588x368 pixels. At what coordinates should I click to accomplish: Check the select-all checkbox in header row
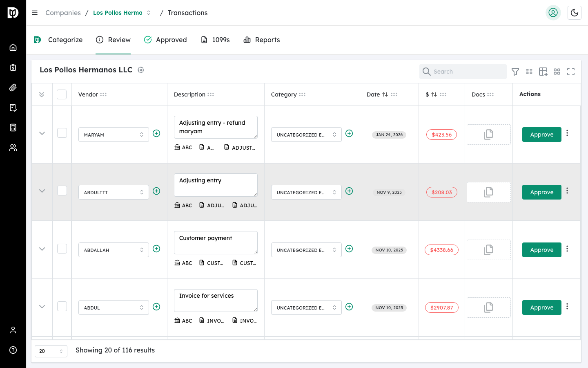click(x=62, y=94)
